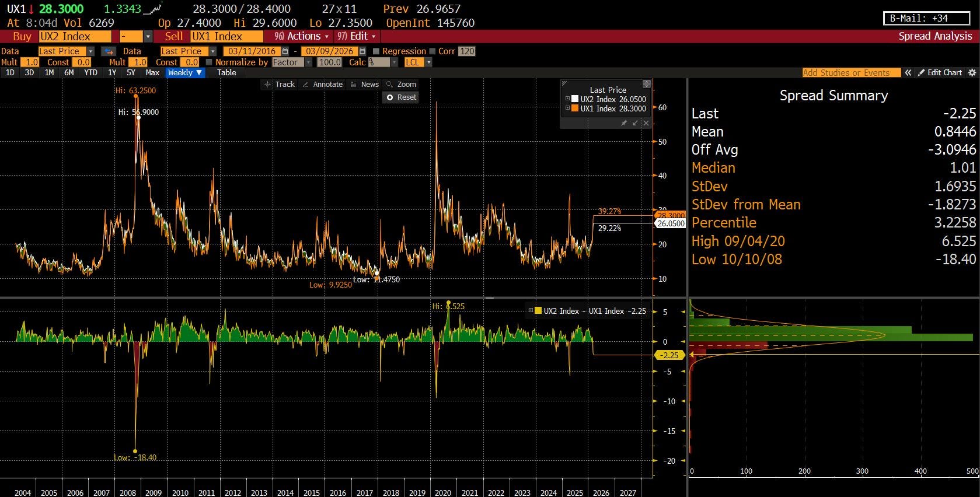
Task: Enable the Regression checkbox
Action: coord(376,51)
